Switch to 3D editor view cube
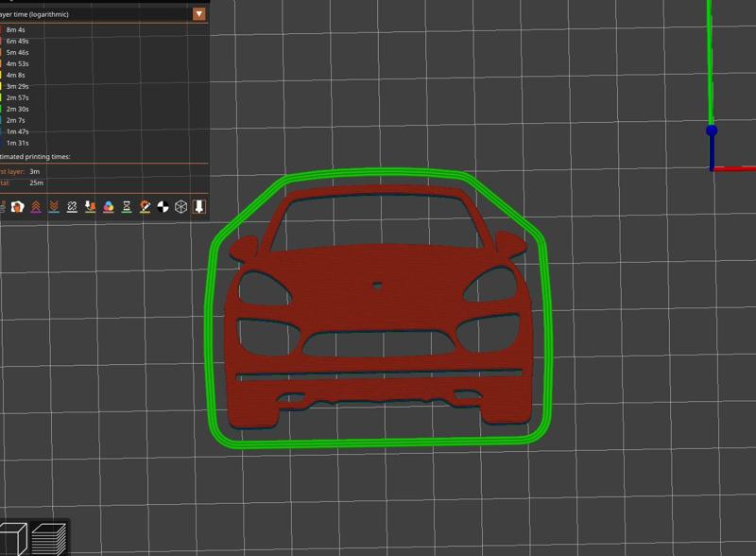The height and width of the screenshot is (556, 756). pos(13,539)
